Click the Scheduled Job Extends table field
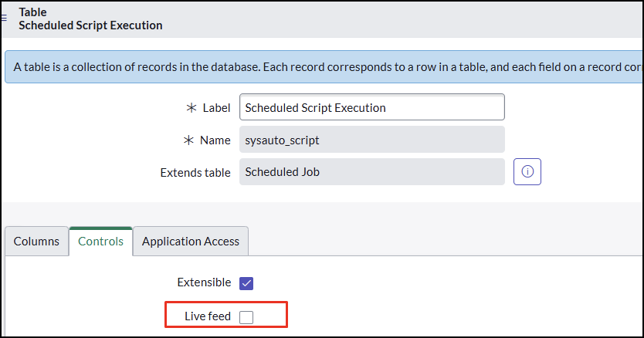This screenshot has width=644, height=338. tap(371, 171)
